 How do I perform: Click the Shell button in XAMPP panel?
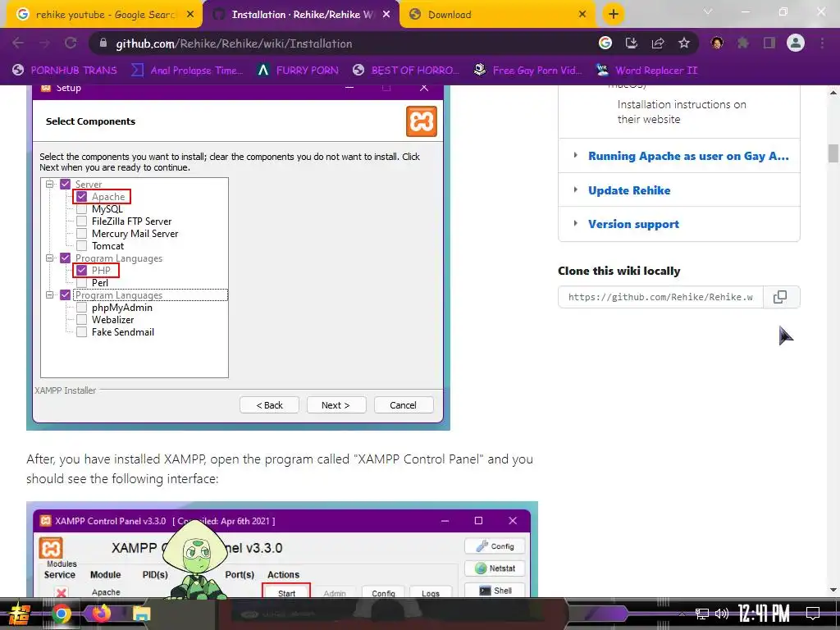[495, 591]
